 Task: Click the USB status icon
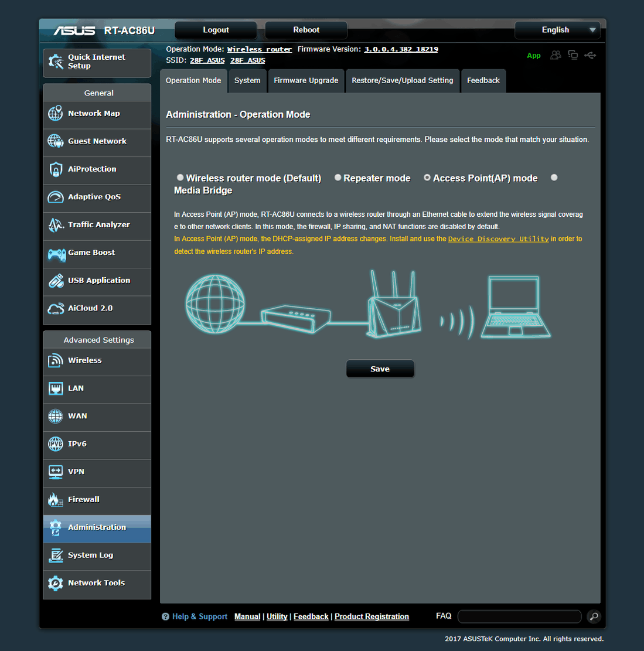(x=590, y=55)
